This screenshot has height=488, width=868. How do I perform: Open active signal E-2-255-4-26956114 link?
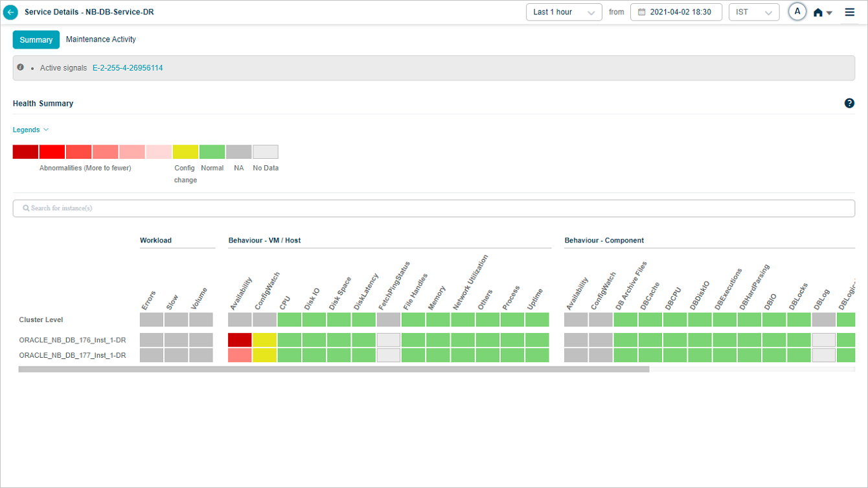pyautogui.click(x=128, y=68)
